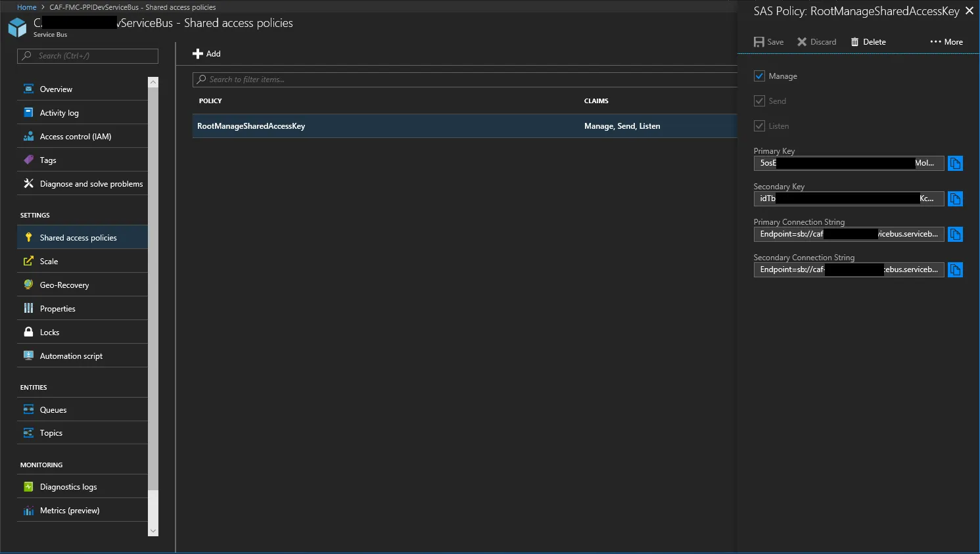This screenshot has width=980, height=554.
Task: Toggle the Listen claim checkbox
Action: click(x=759, y=126)
